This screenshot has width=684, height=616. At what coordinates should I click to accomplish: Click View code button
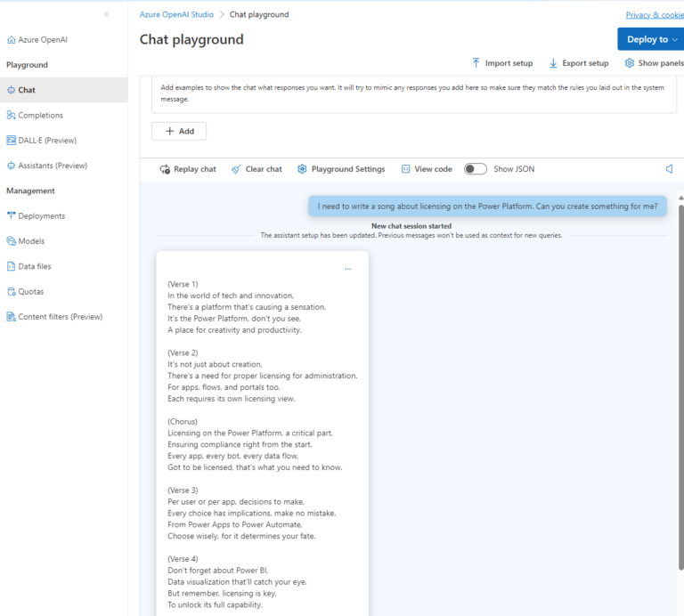click(x=427, y=169)
